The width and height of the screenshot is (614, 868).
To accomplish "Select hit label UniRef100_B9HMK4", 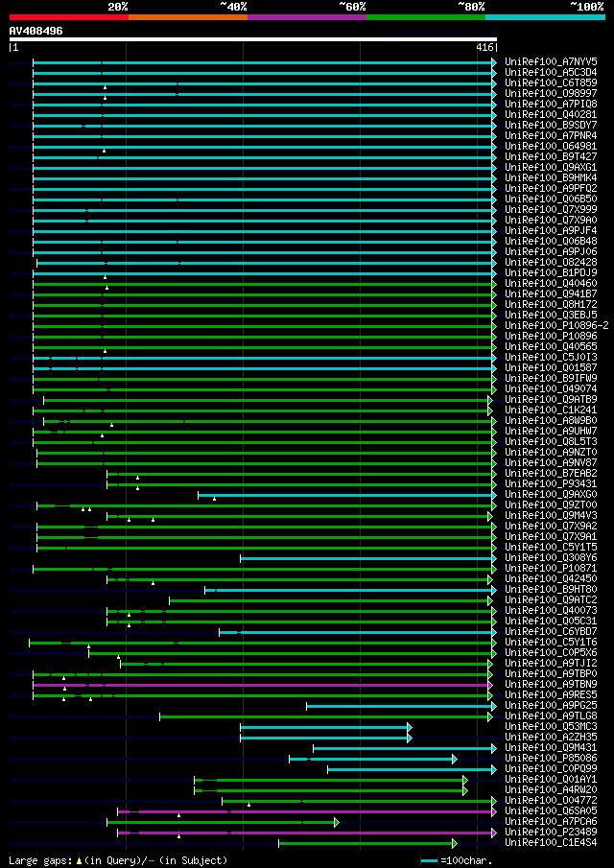I will (551, 177).
